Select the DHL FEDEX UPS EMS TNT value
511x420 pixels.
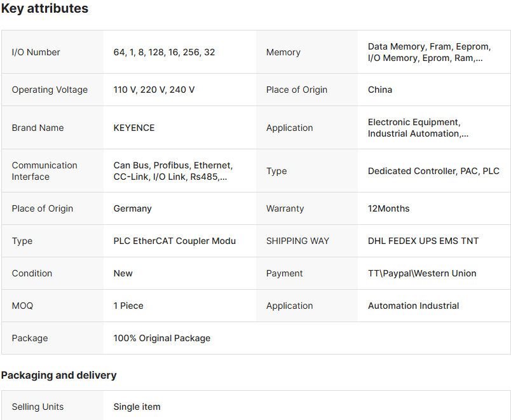pyautogui.click(x=423, y=241)
